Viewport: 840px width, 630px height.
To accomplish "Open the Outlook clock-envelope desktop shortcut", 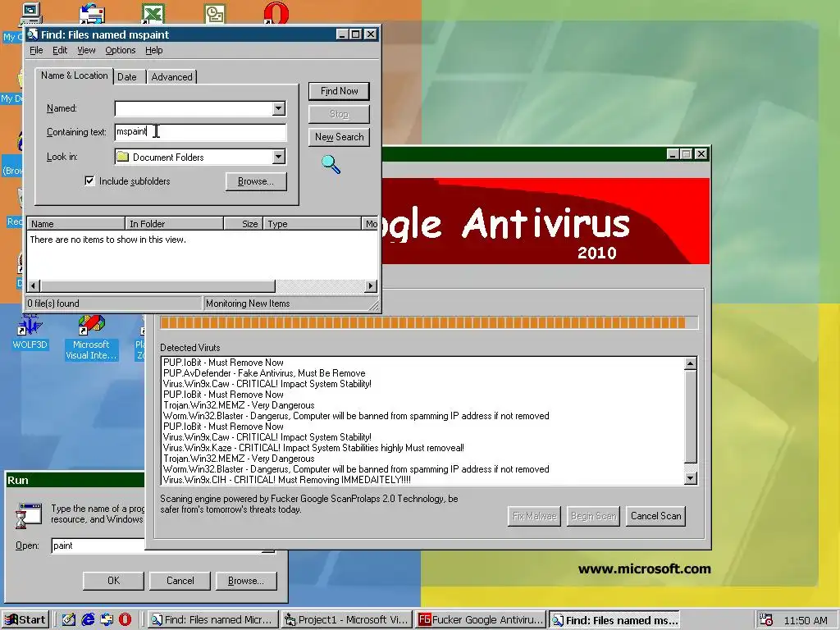I will pos(215,13).
